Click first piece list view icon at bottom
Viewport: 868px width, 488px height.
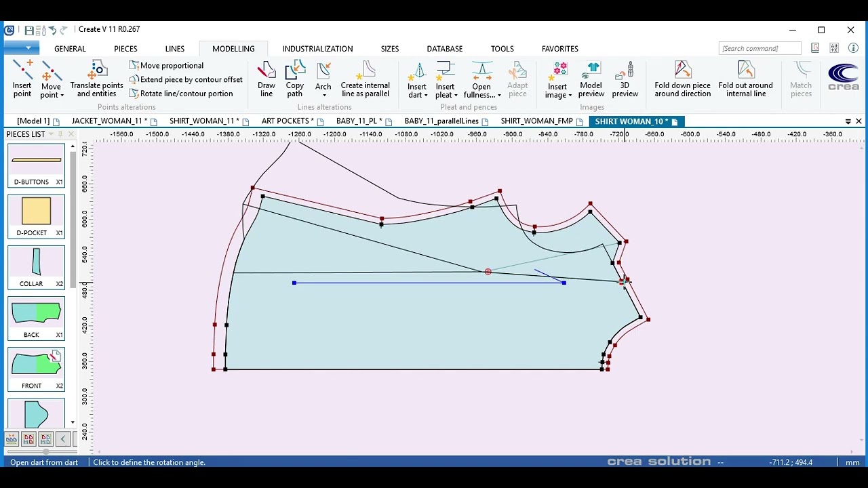pos(12,439)
